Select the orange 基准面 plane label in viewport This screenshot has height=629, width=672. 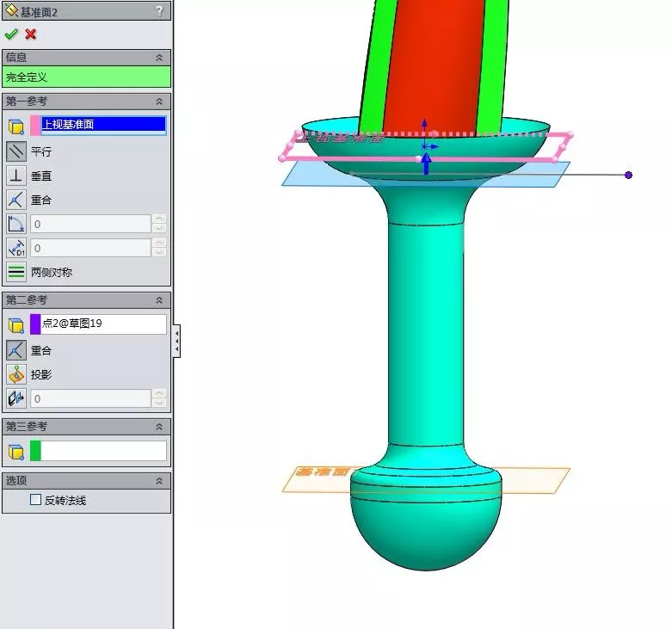coord(323,472)
